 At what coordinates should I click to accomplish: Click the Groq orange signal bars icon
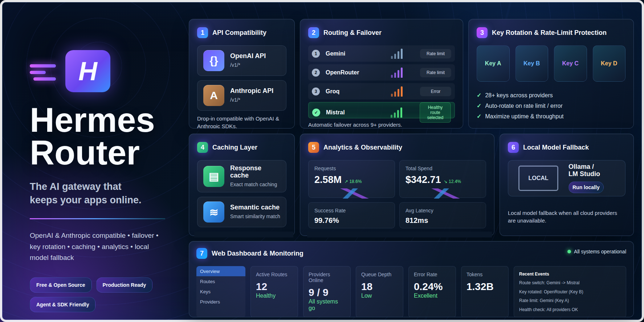pyautogui.click(x=397, y=91)
